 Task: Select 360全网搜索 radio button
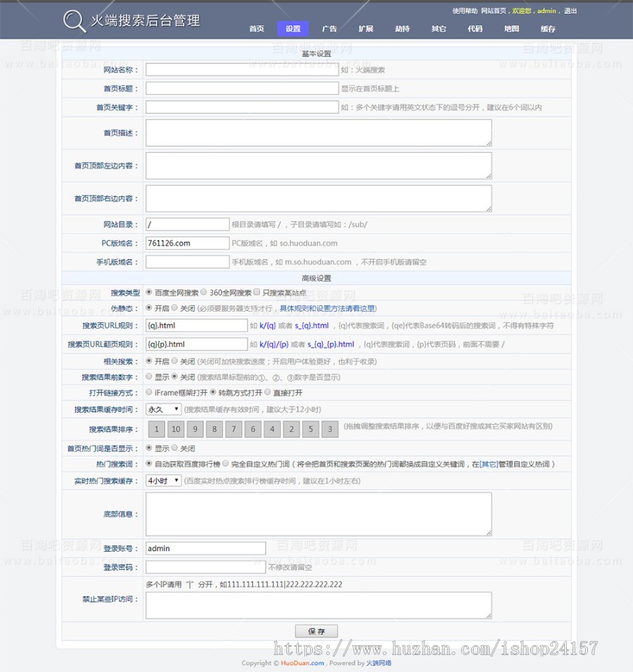click(x=204, y=292)
